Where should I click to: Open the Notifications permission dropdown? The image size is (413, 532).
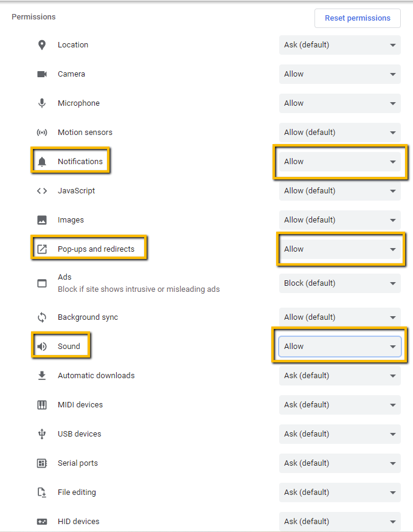(x=339, y=162)
